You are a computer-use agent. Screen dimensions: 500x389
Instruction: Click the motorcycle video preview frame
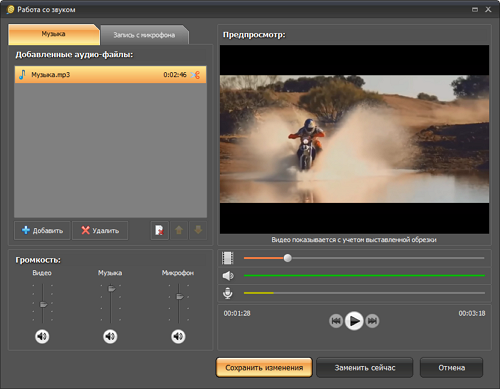pyautogui.click(x=354, y=139)
